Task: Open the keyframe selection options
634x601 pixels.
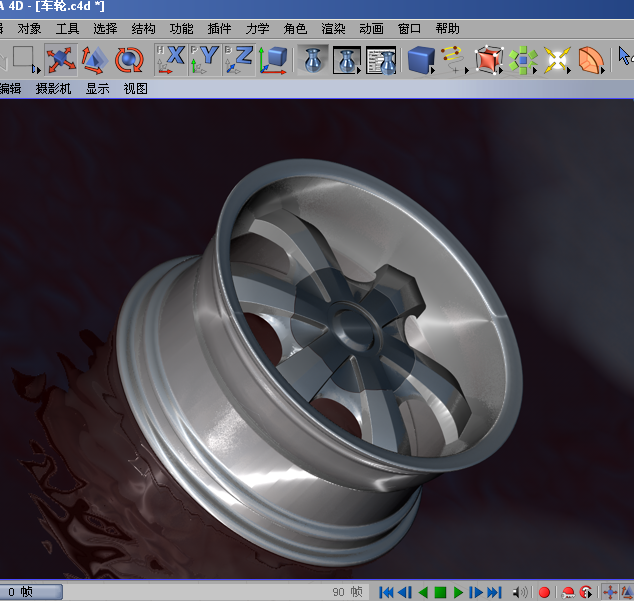Action: 585,593
